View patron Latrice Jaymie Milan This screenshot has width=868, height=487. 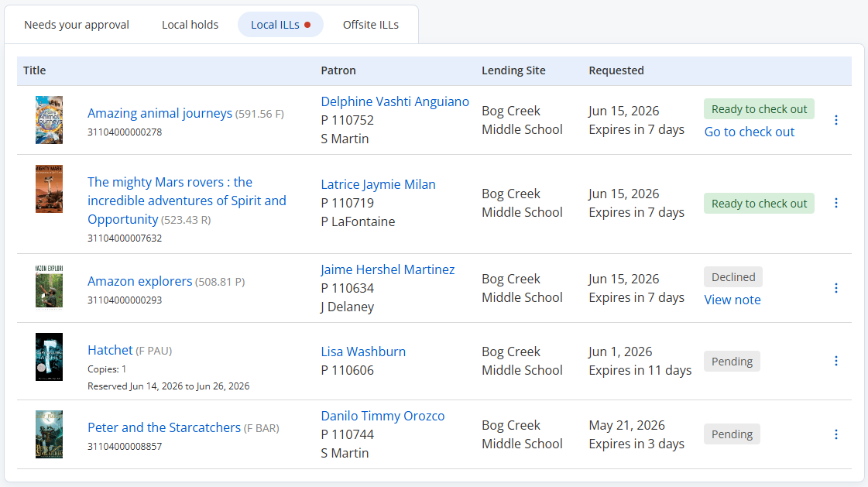point(378,184)
